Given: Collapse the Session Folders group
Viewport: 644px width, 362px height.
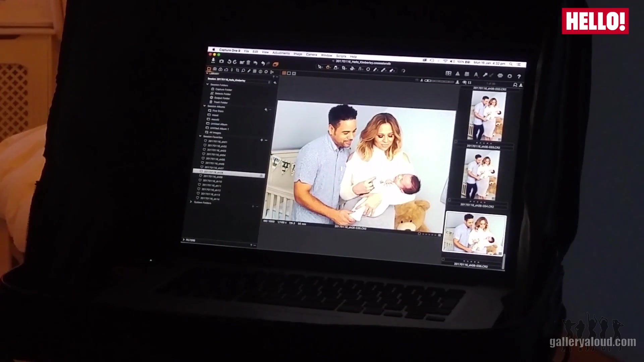Looking at the screenshot, I should tap(208, 84).
